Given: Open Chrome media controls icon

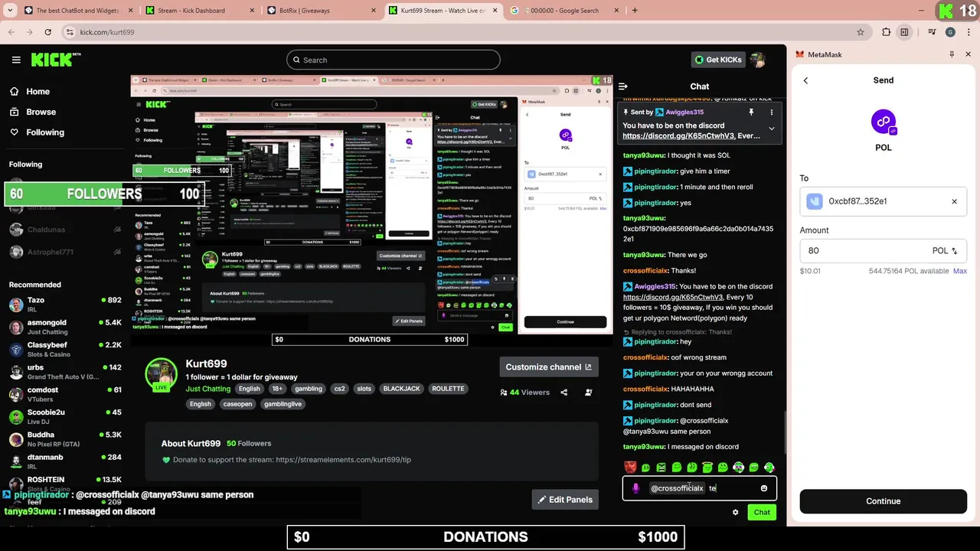Looking at the screenshot, I should pos(932,32).
